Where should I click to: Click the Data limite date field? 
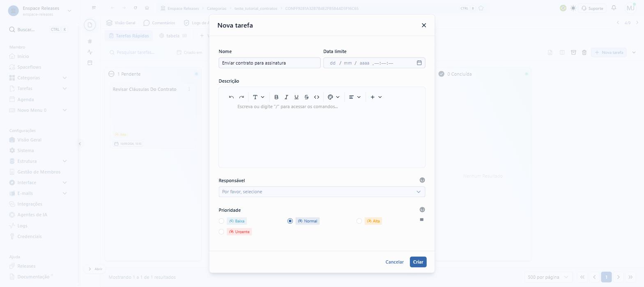pyautogui.click(x=374, y=63)
